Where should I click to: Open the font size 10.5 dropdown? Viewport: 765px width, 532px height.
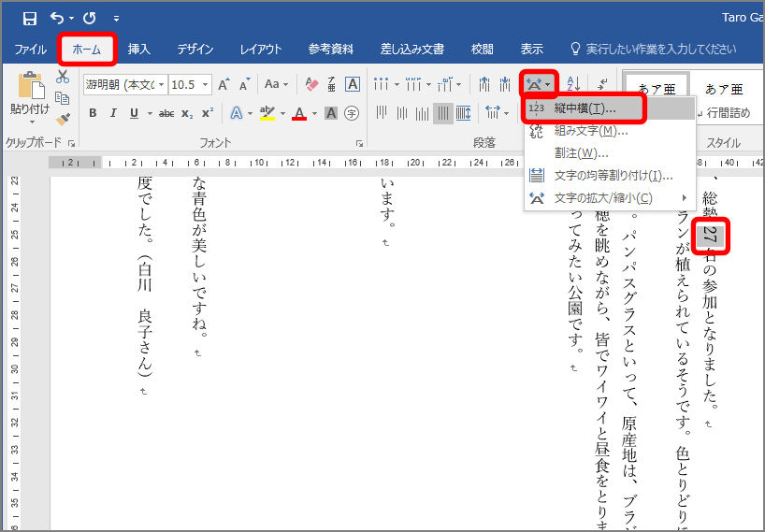click(206, 85)
